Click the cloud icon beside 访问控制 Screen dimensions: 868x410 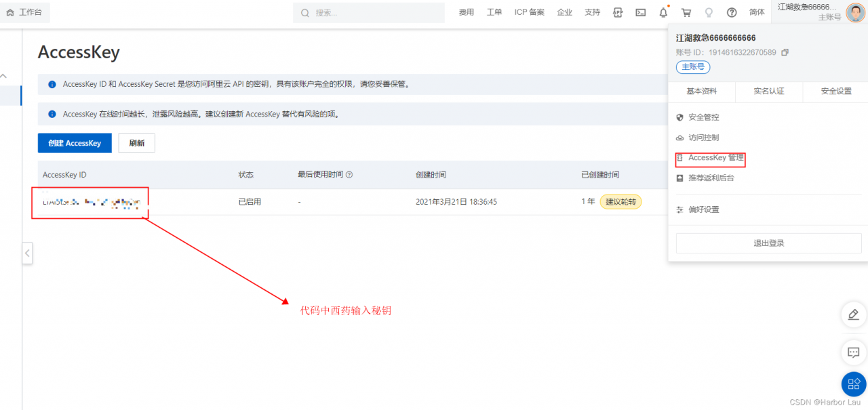click(x=680, y=138)
